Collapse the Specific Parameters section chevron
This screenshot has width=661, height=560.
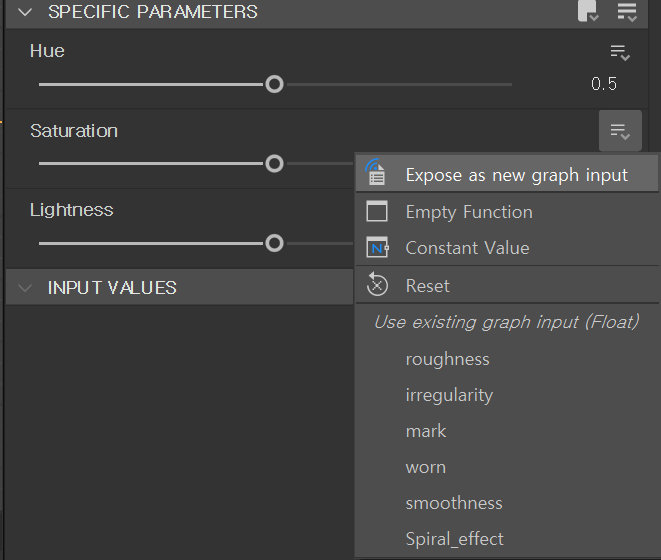[x=25, y=12]
